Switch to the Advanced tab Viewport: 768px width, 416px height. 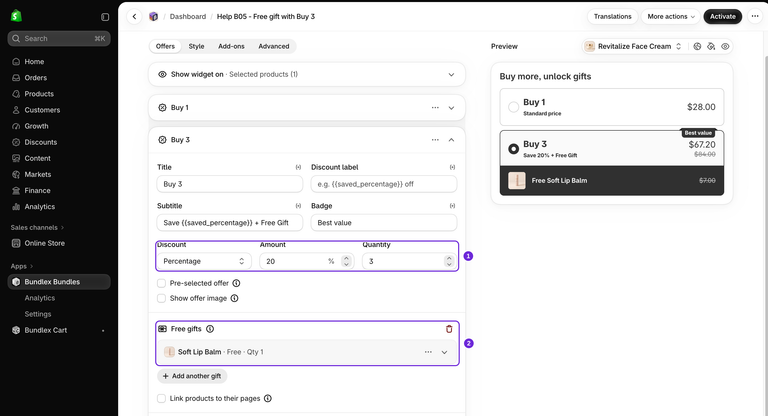[274, 47]
